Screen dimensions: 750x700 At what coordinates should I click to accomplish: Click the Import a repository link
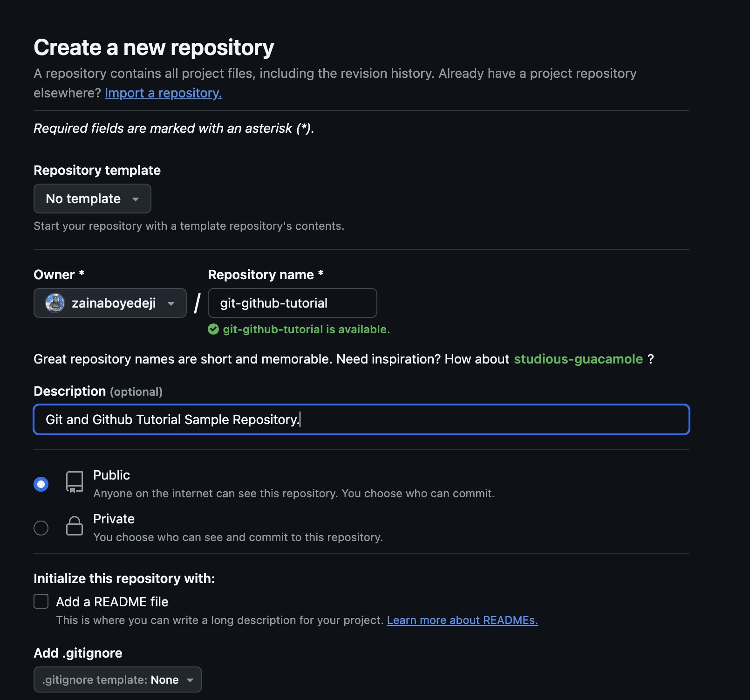pyautogui.click(x=164, y=93)
